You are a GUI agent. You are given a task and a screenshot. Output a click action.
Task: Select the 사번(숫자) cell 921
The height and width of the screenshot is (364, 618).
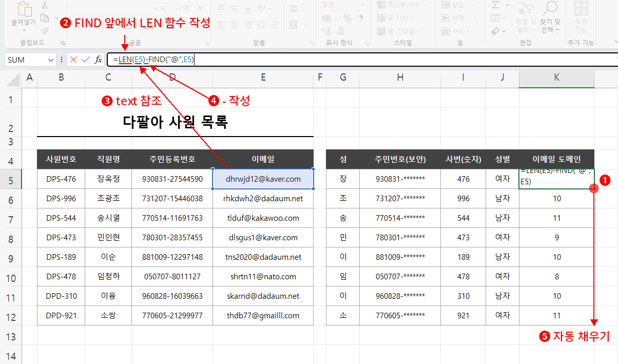click(x=463, y=315)
